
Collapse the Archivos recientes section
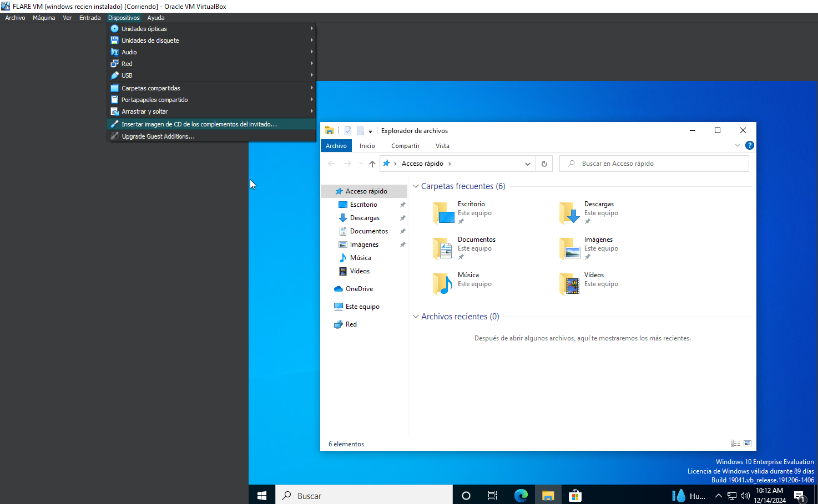[x=416, y=317]
